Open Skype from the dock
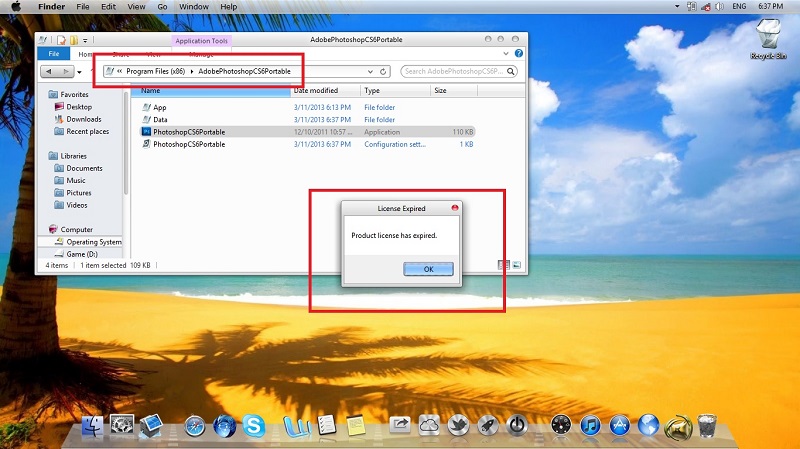The image size is (800, 449). point(254,426)
